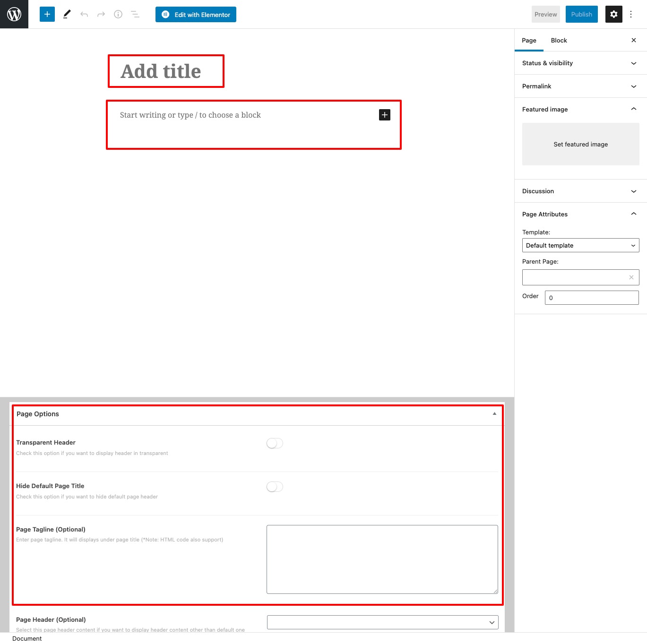Click Set featured image
The image size is (647, 644).
[580, 144]
